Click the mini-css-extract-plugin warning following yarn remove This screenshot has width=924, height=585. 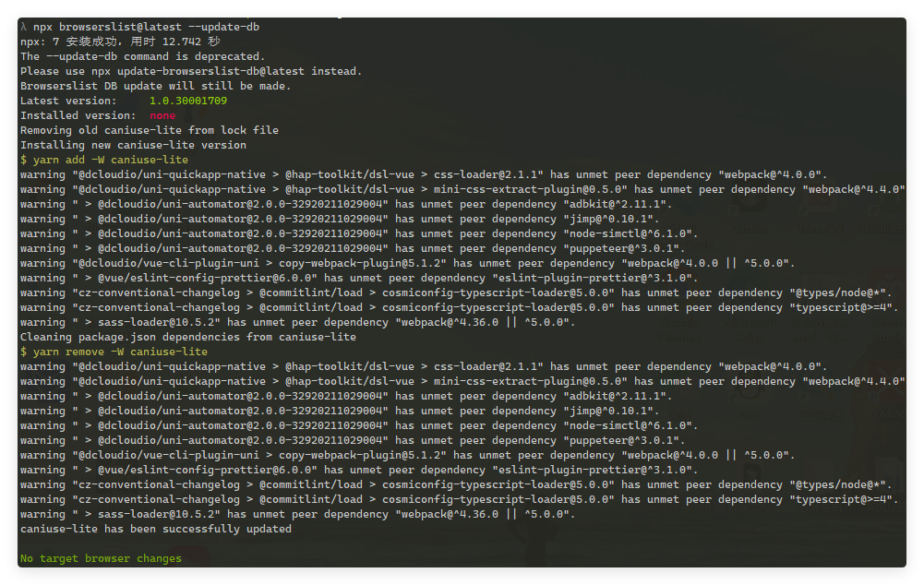462,382
